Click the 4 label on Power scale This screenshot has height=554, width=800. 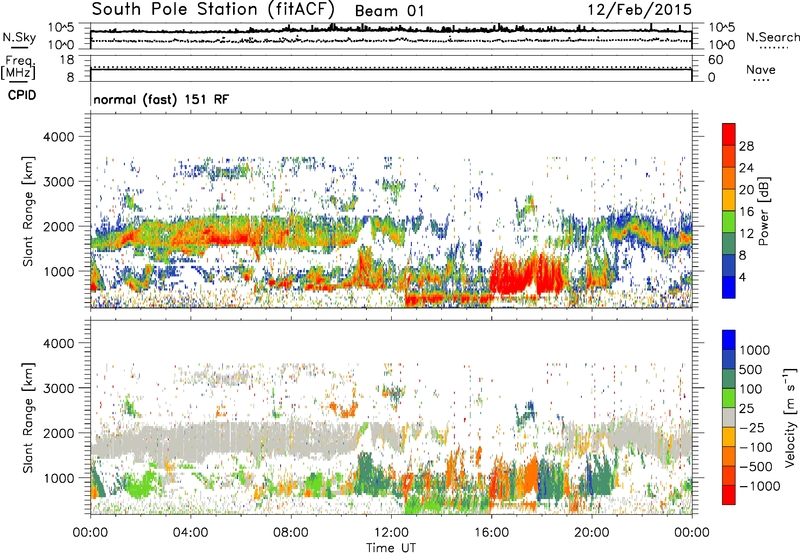pos(742,277)
